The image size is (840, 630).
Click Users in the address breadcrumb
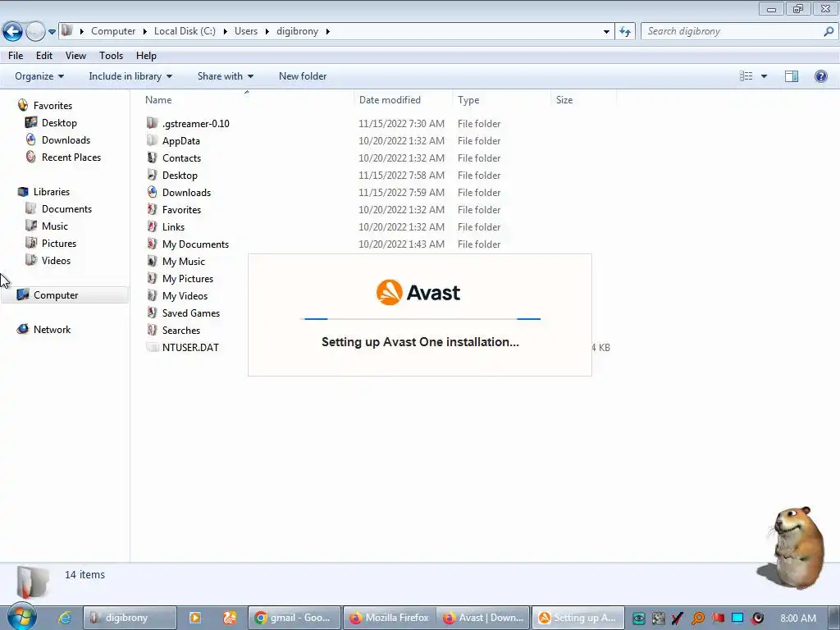(246, 31)
